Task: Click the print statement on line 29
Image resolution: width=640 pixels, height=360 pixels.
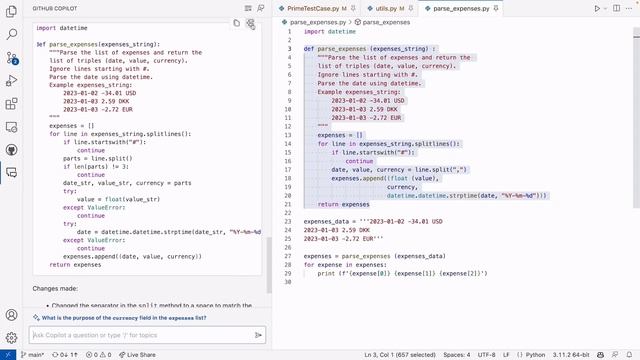Action: click(402, 273)
